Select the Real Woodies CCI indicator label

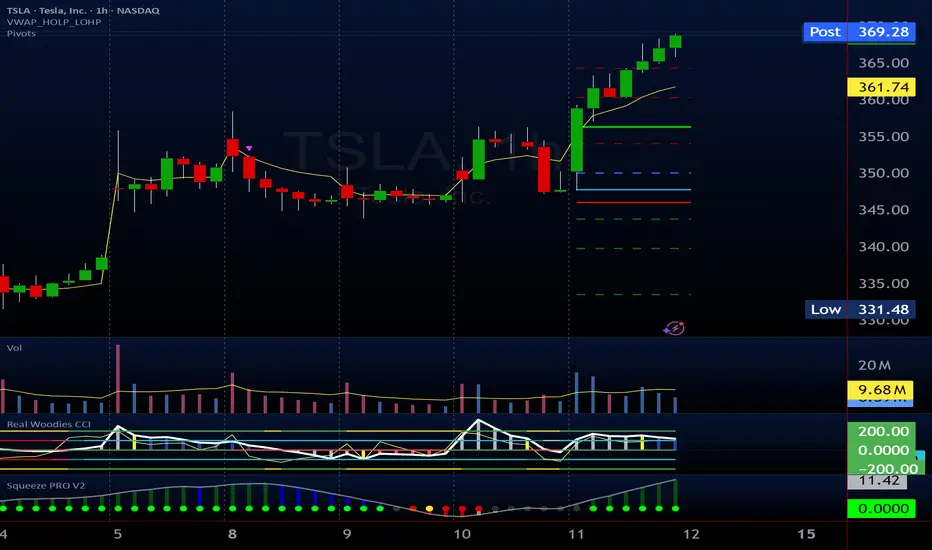tap(49, 424)
